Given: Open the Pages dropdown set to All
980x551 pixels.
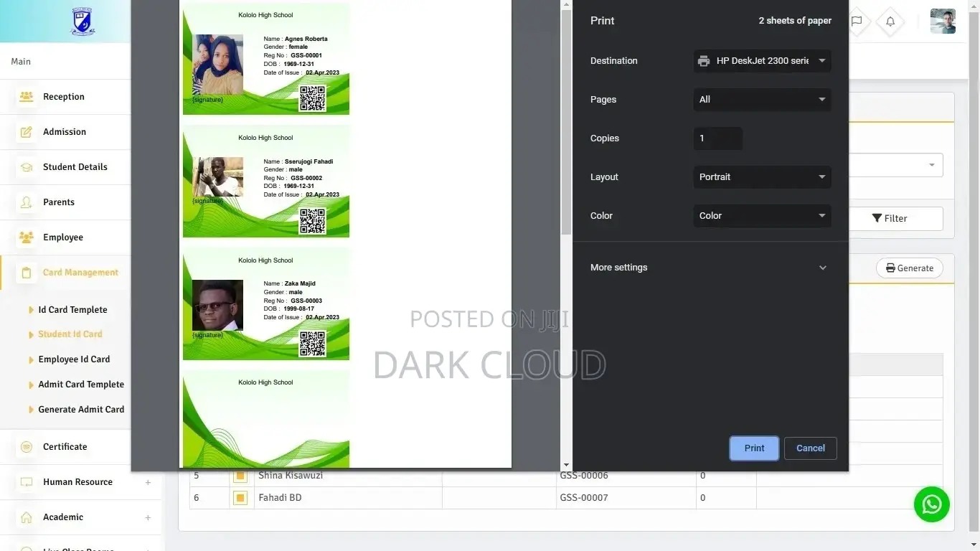Looking at the screenshot, I should pos(762,100).
